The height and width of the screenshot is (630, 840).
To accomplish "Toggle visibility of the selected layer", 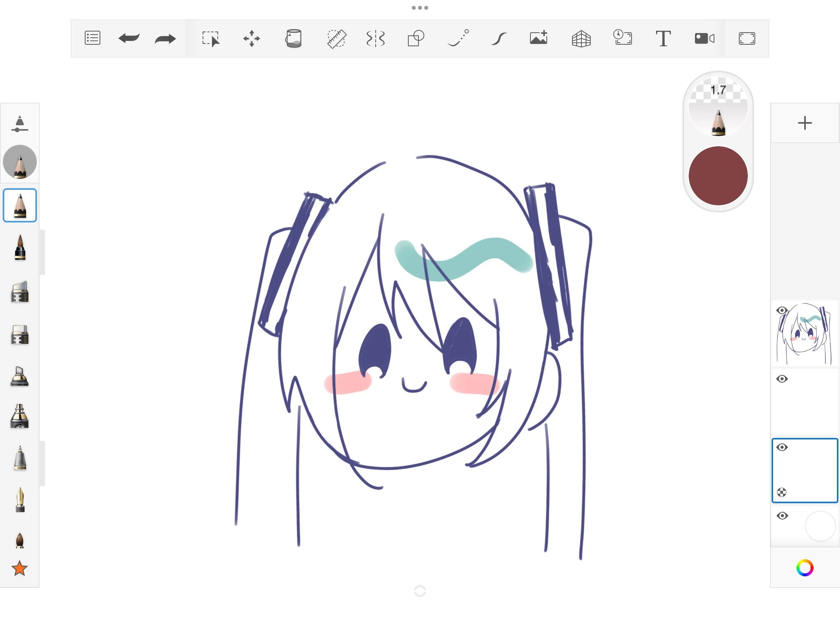I will pos(782,447).
